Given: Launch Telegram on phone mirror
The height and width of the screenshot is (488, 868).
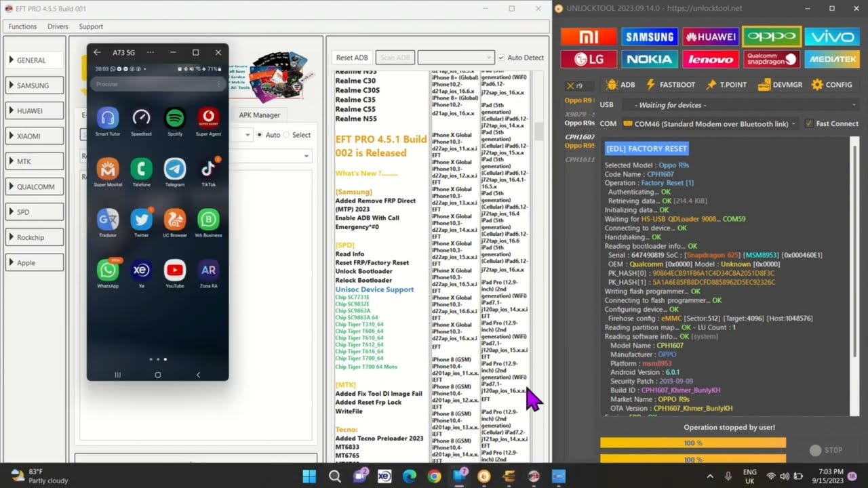Looking at the screenshot, I should click(x=175, y=168).
